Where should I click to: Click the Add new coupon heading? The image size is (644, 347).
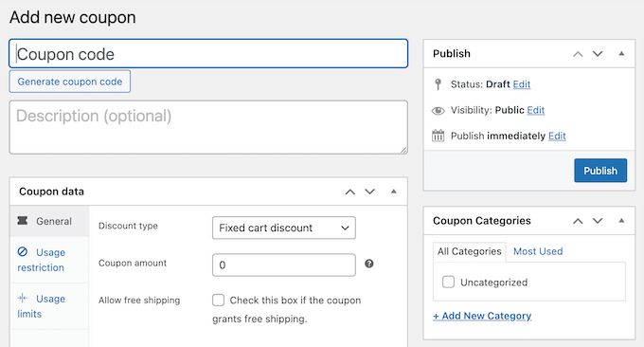tap(73, 18)
